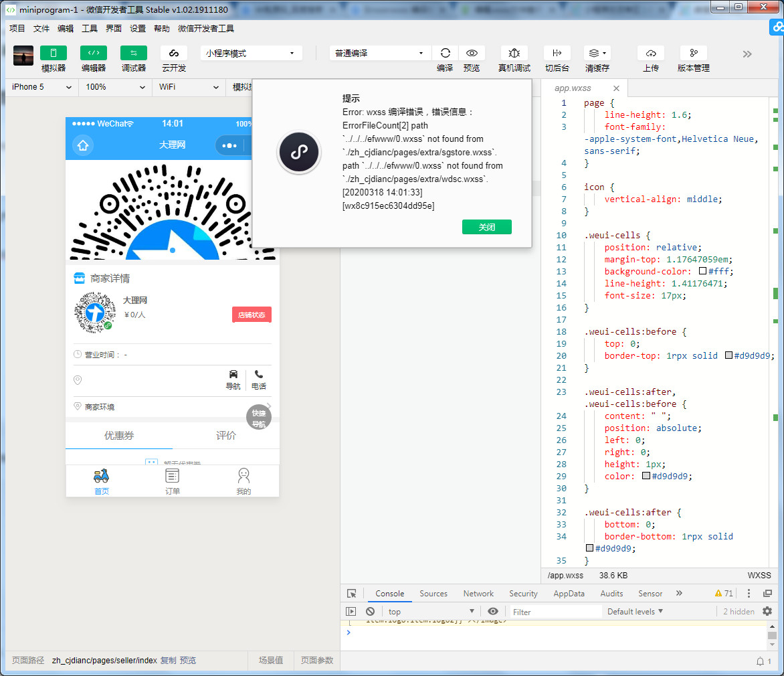Screen dimensions: 784x676
Task: Open the 清缓存 clear cache menu
Action: point(597,53)
